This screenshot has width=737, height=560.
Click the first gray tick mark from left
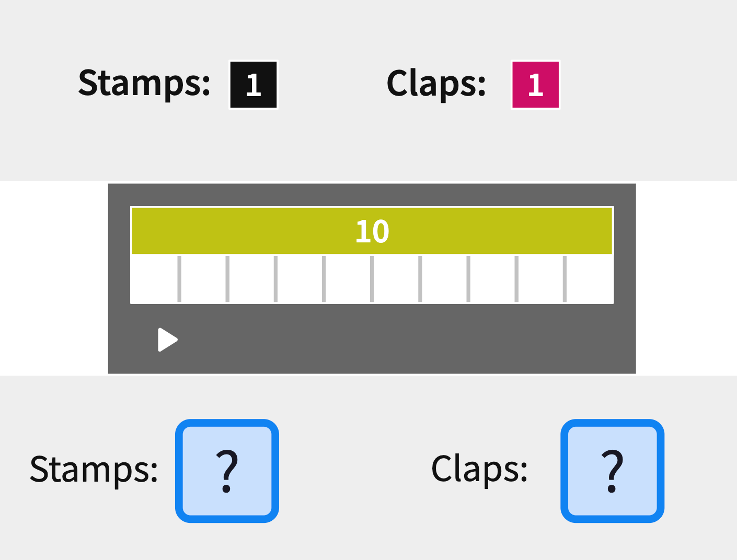(179, 278)
